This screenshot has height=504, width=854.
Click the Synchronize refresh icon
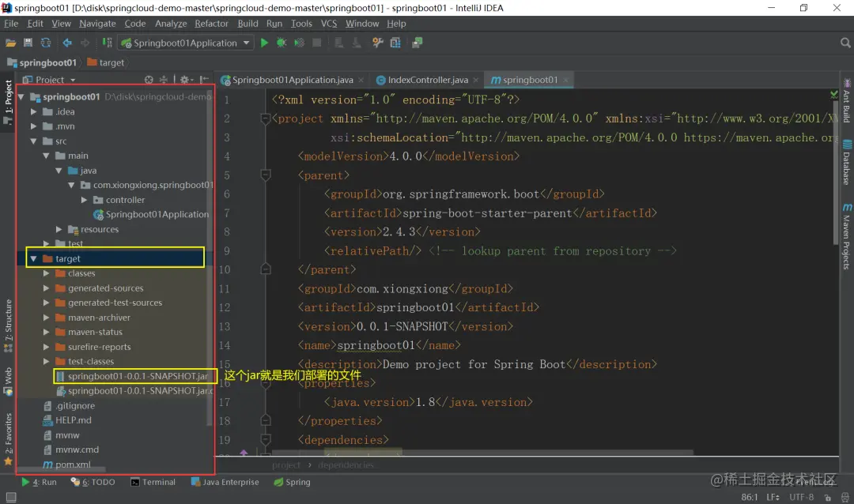coord(46,43)
